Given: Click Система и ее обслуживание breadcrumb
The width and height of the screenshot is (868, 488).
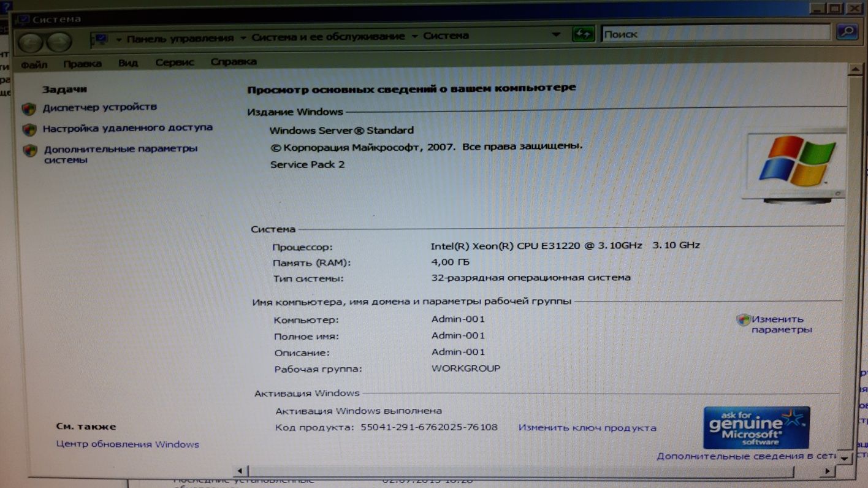Looking at the screenshot, I should pyautogui.click(x=328, y=37).
